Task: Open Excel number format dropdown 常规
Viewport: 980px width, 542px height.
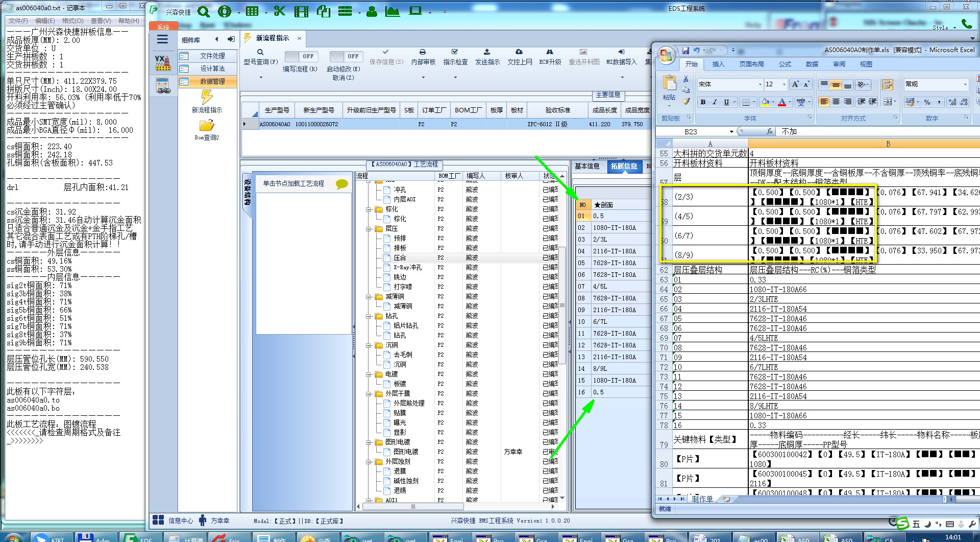Action: pyautogui.click(x=965, y=84)
